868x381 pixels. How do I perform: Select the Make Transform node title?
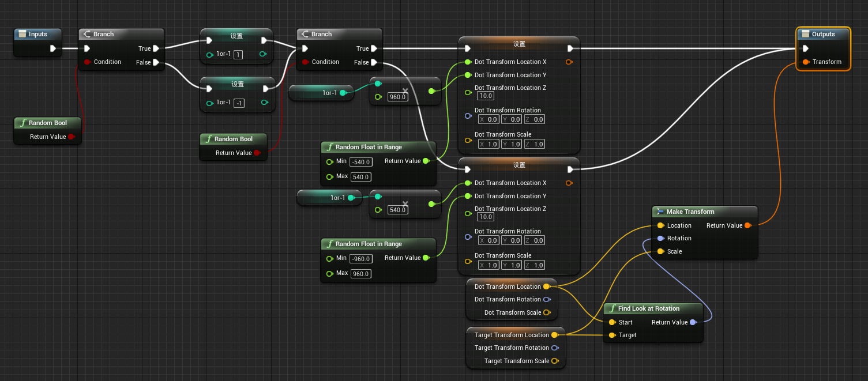690,212
